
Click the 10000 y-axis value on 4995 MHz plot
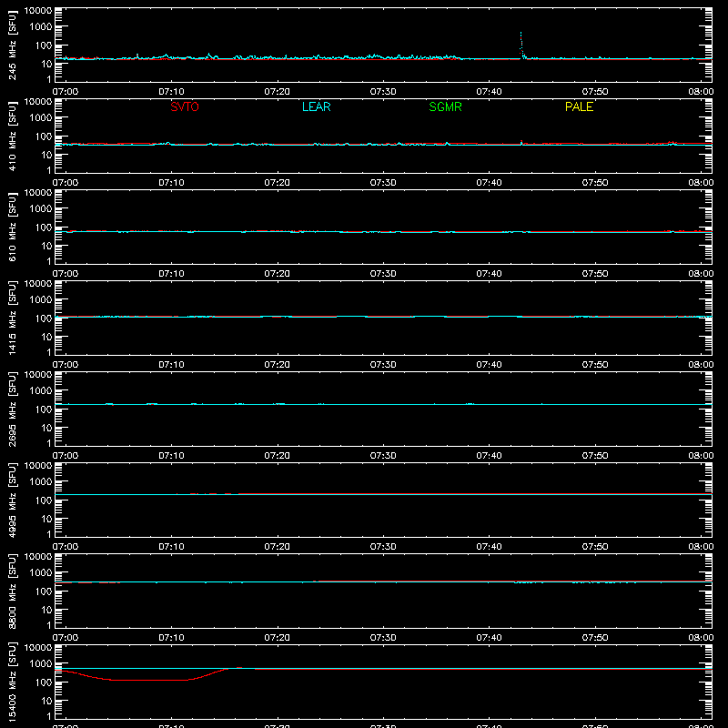(38, 466)
